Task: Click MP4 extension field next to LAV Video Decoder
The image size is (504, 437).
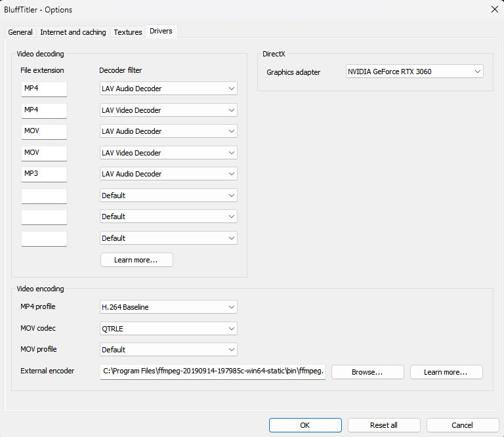Action: [44, 110]
